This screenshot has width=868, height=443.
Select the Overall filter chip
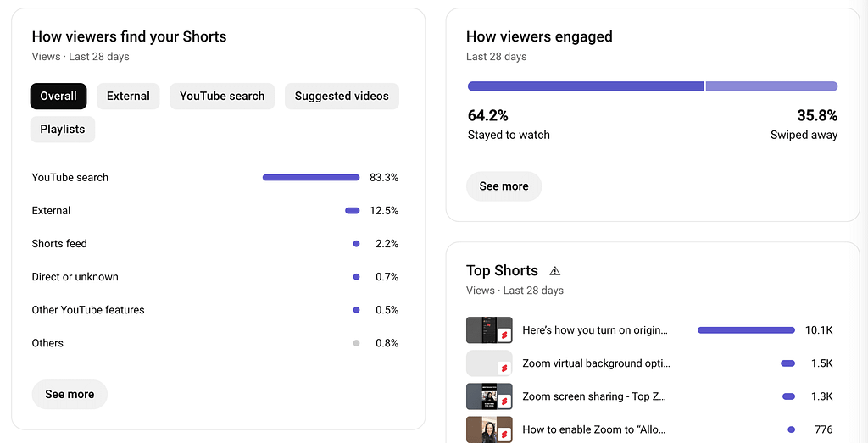pyautogui.click(x=58, y=97)
